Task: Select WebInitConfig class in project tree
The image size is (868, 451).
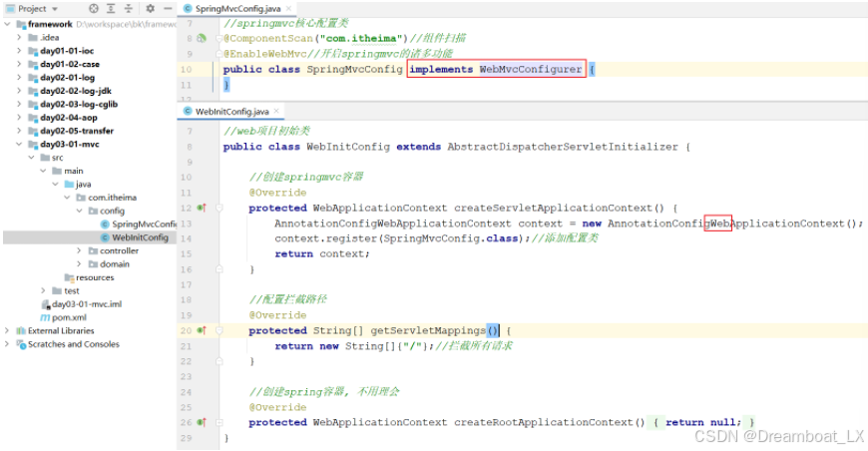Action: click(140, 237)
